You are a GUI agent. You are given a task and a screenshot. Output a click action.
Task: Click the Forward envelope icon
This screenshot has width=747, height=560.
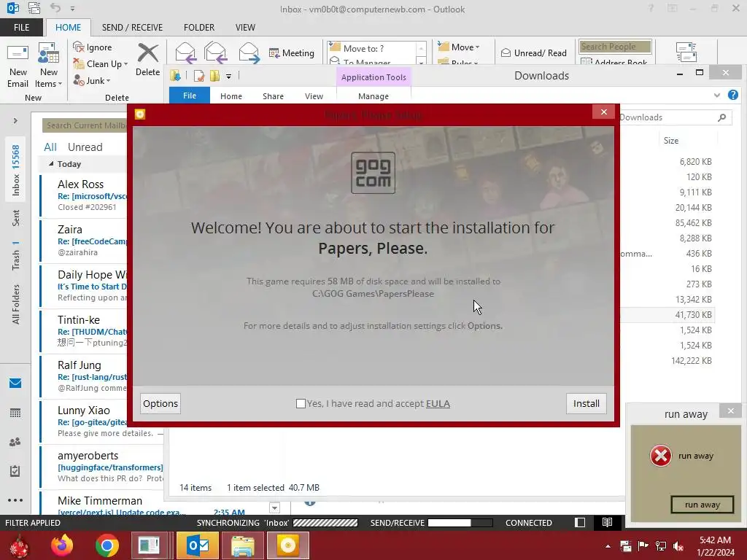click(x=249, y=52)
